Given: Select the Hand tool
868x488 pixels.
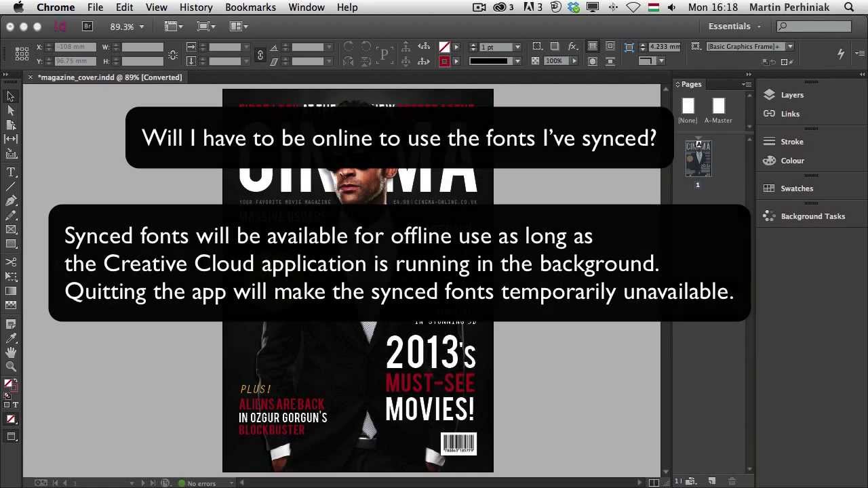Looking at the screenshot, I should [11, 352].
